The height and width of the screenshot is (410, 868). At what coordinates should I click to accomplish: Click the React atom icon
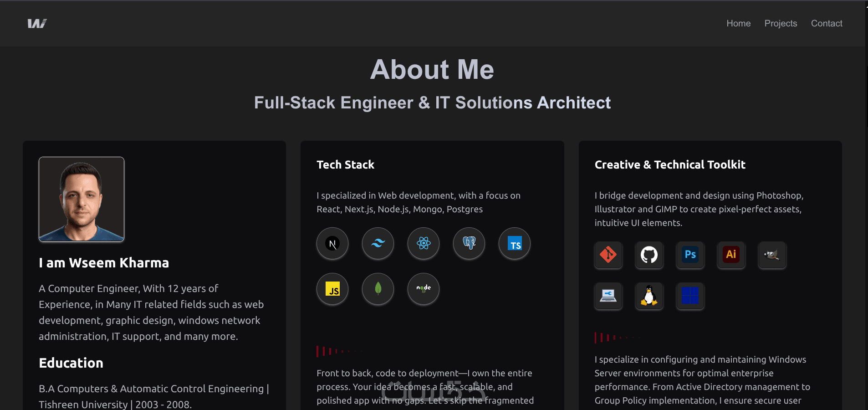tap(424, 244)
